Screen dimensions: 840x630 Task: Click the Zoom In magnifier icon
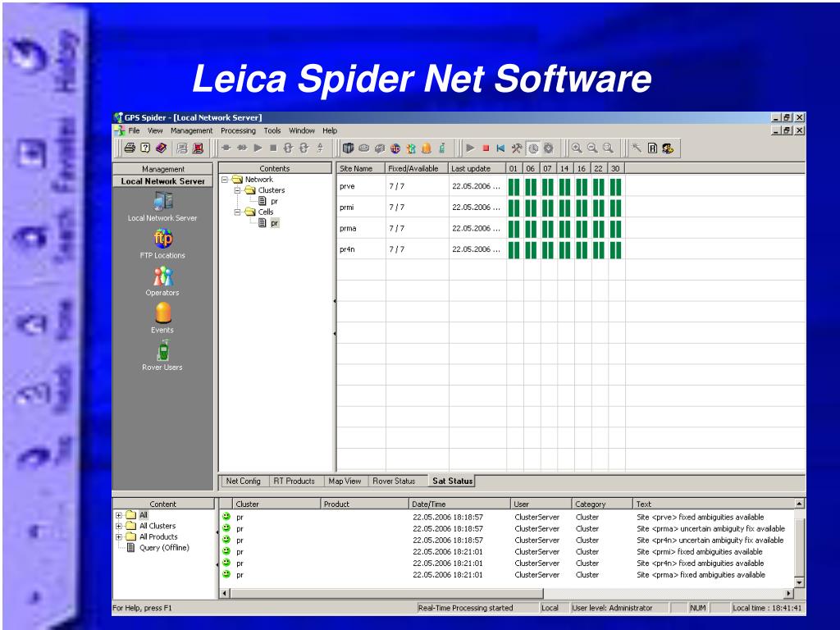coord(577,148)
